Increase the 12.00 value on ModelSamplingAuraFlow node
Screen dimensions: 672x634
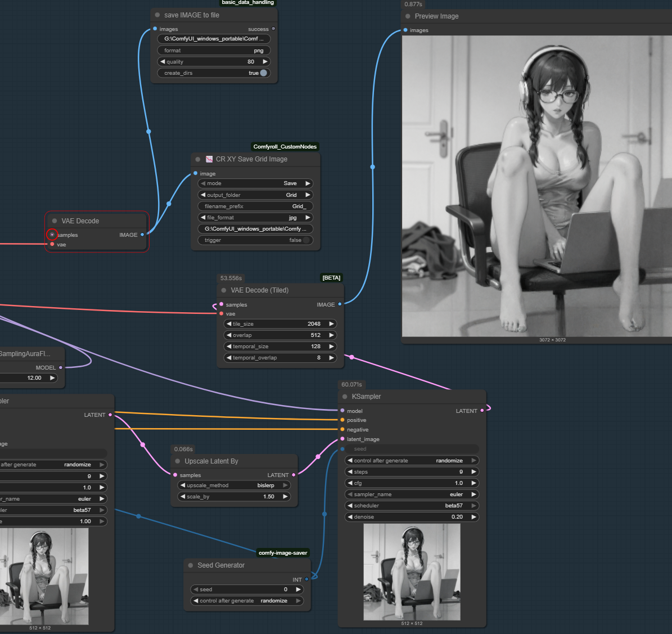[x=52, y=378]
